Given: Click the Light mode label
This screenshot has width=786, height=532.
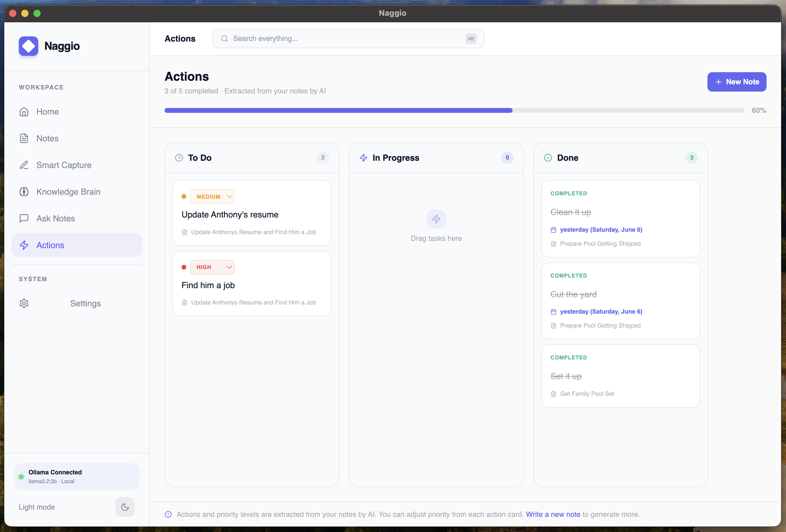Looking at the screenshot, I should pos(36,507).
